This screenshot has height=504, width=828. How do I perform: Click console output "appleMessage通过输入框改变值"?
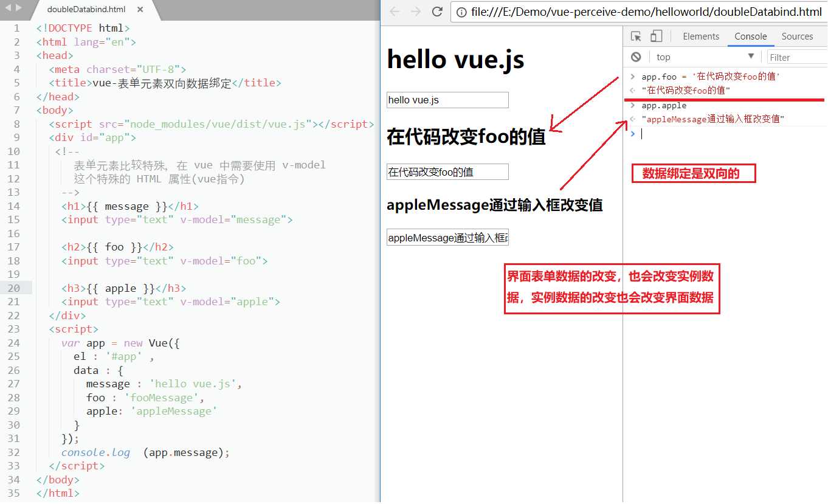click(713, 119)
